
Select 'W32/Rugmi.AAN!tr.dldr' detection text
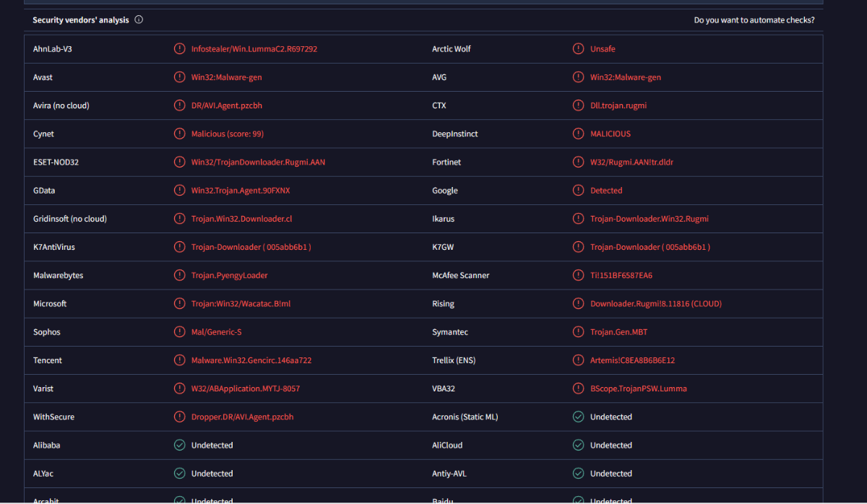pyautogui.click(x=632, y=162)
